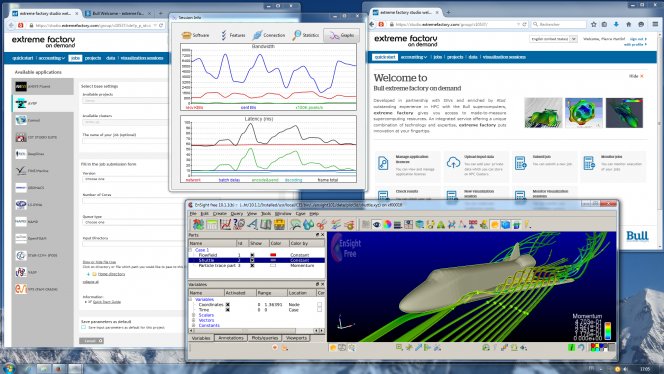Open Connection tab in Session Info
Screen dimensions: 664x374
pos(269,35)
